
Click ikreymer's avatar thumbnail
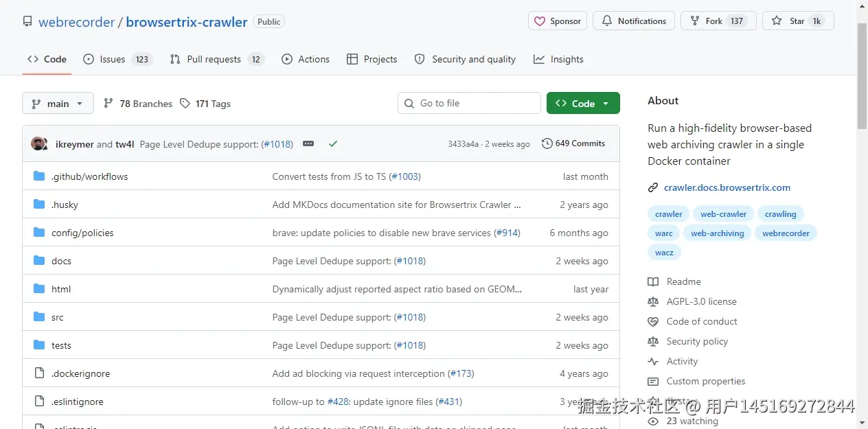click(x=39, y=144)
